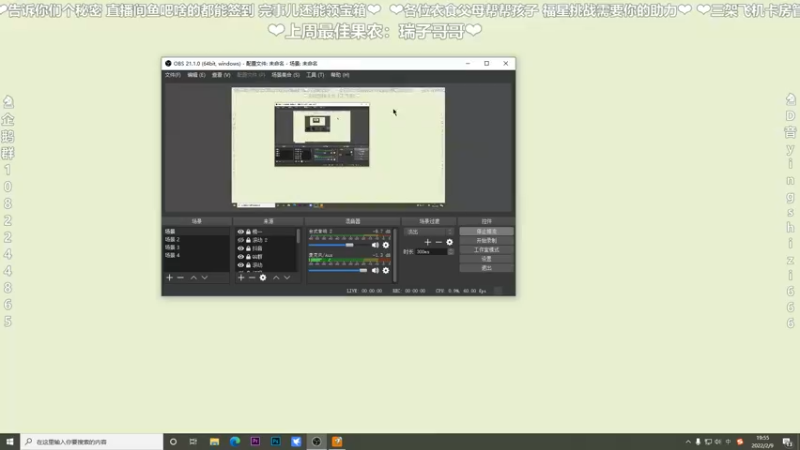Open the 场景集合 (Scene Collection) menu

coord(285,75)
